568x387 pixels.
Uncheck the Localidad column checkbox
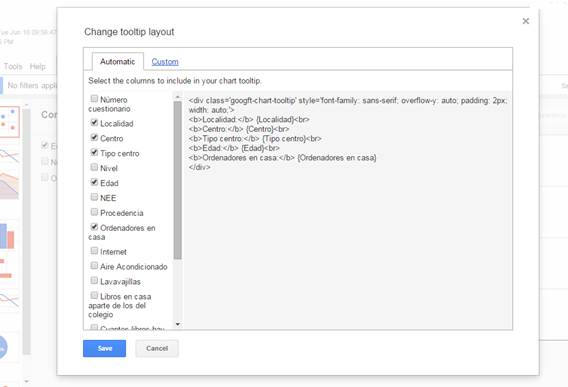94,122
